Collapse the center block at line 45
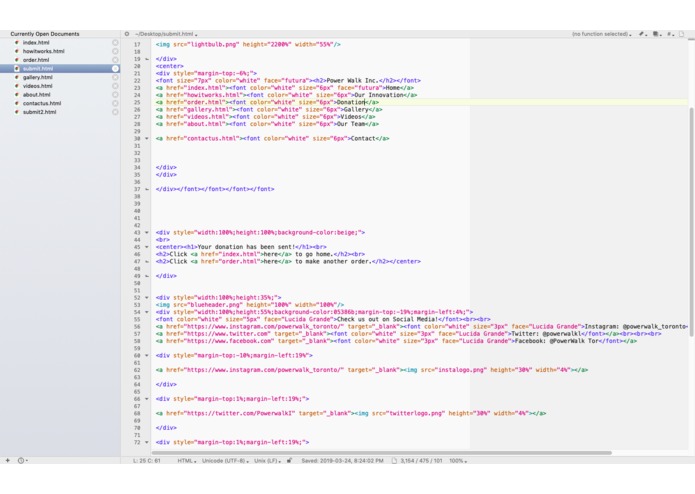The image size is (695, 494). click(x=147, y=247)
